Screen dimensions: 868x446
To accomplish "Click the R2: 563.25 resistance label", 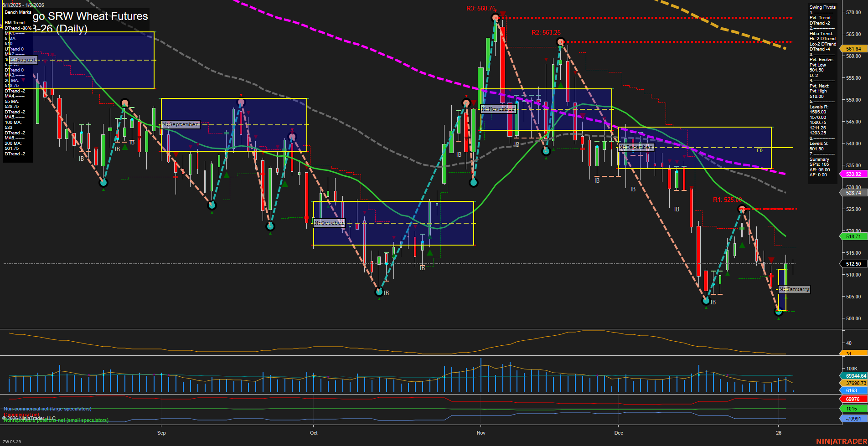I will pos(547,33).
